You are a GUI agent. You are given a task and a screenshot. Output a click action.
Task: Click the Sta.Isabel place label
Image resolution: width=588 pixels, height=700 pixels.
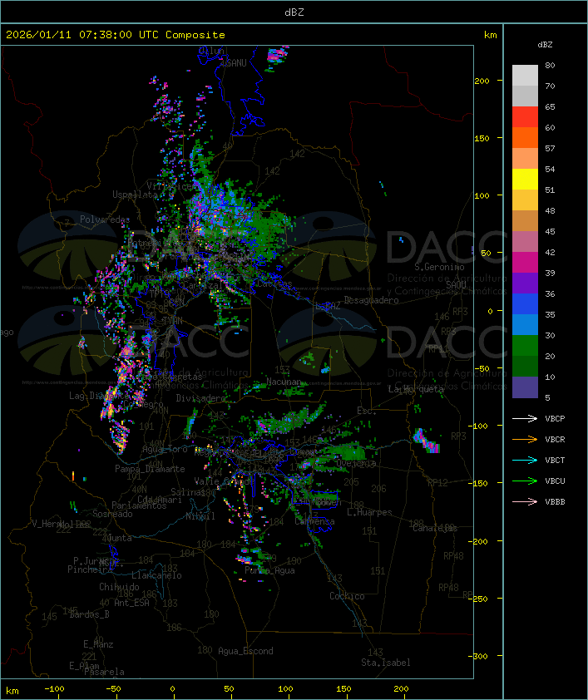pyautogui.click(x=386, y=663)
